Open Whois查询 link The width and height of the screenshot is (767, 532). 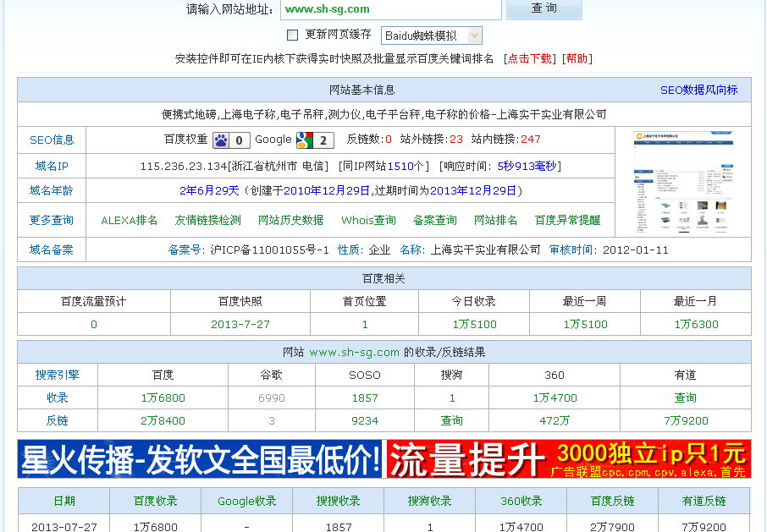click(x=368, y=220)
